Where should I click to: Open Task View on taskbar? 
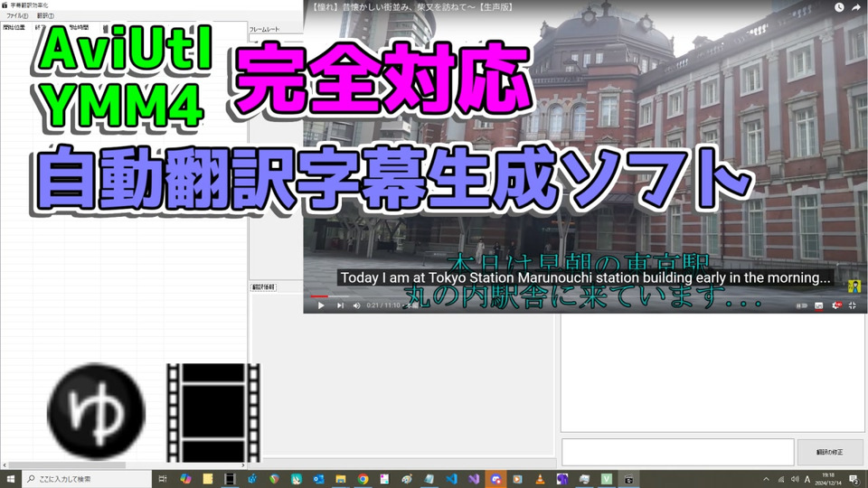coord(163,479)
